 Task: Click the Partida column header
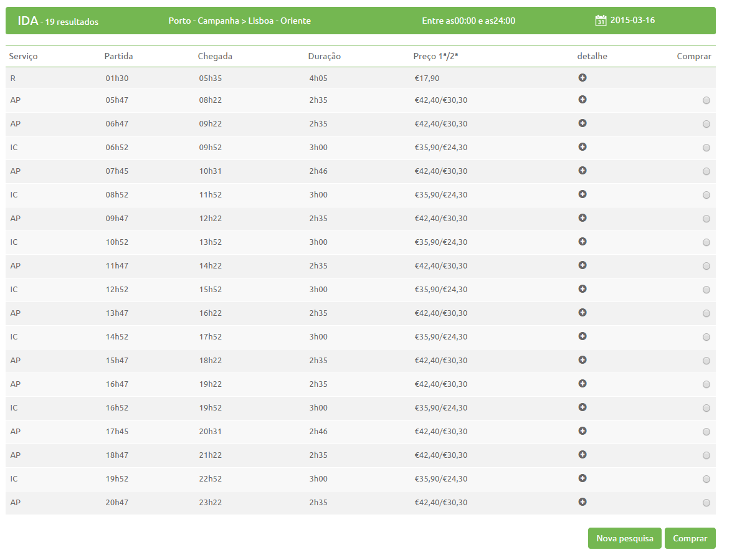tap(118, 56)
